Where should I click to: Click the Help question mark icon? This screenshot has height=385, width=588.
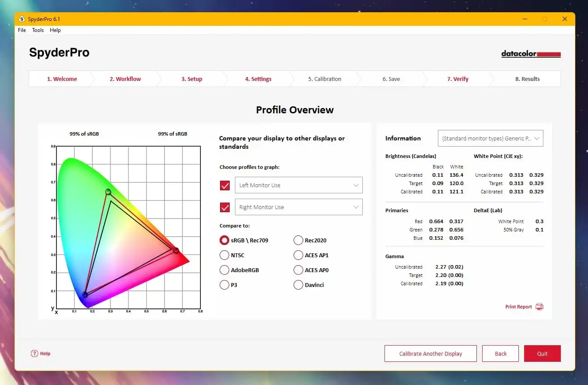tap(35, 353)
